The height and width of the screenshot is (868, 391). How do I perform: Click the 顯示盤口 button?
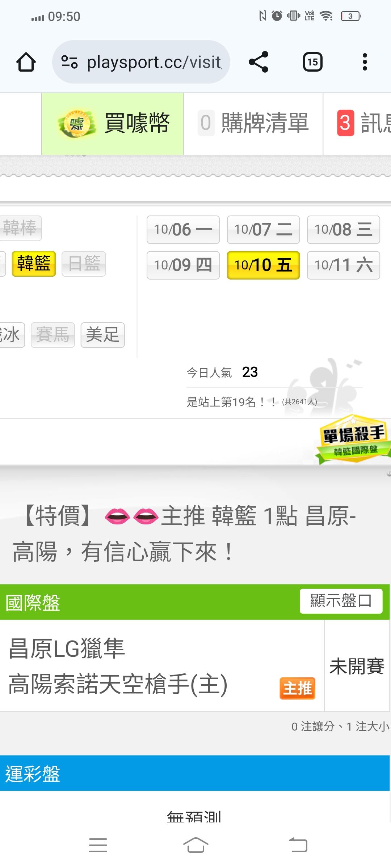pyautogui.click(x=341, y=601)
